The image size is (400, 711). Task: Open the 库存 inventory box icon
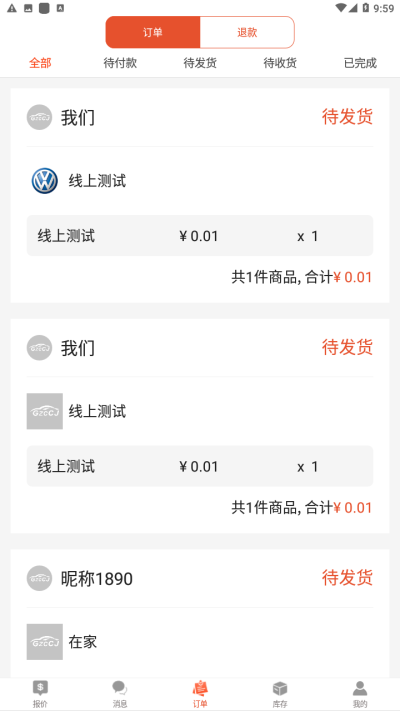point(280,689)
